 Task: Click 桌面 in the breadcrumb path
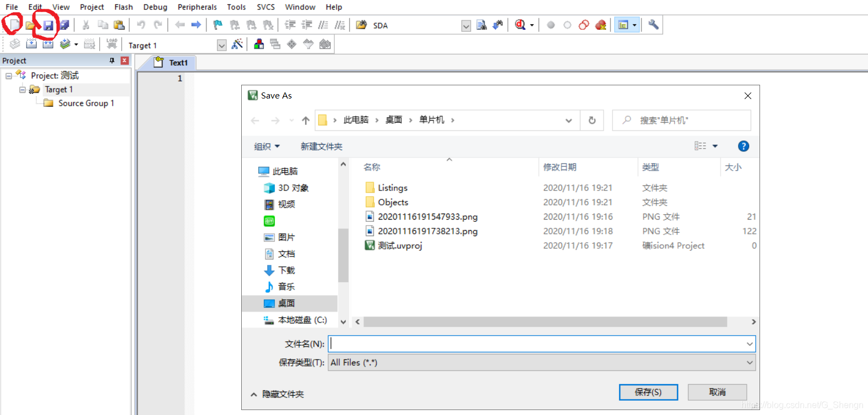coord(394,120)
